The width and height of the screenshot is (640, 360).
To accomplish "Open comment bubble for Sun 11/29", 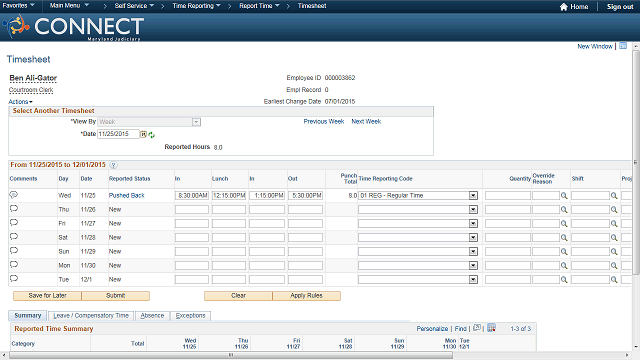I will pyautogui.click(x=14, y=250).
